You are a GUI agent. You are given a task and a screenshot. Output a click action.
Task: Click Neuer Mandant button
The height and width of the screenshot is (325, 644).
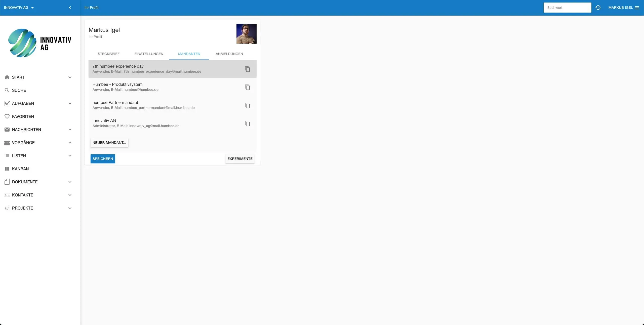[109, 143]
